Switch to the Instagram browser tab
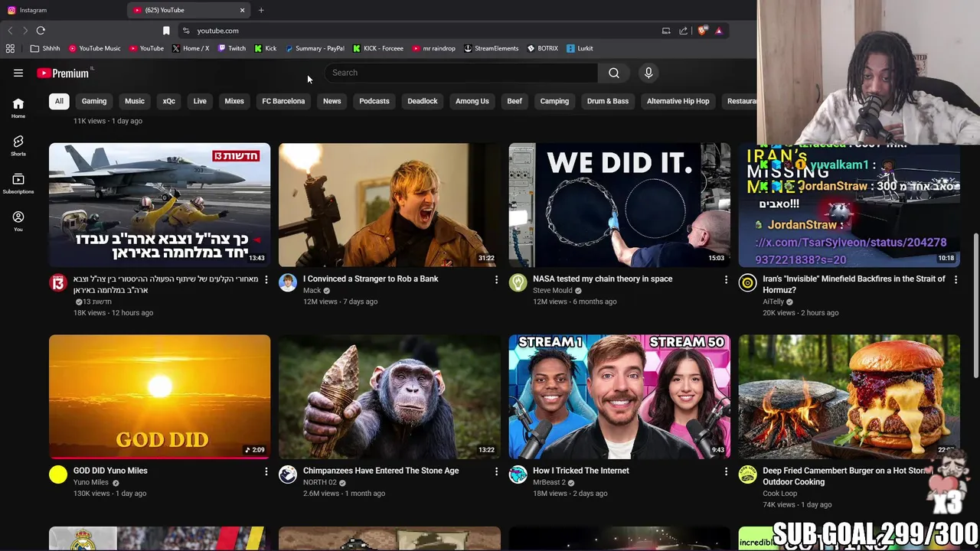 pyautogui.click(x=61, y=10)
